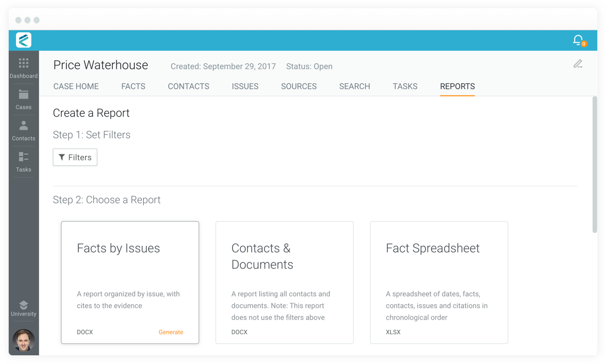Open Cases via the folder sidebar icon

[23, 99]
